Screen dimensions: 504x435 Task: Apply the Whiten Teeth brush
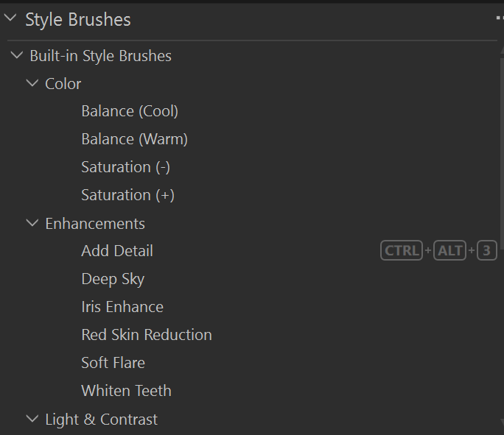pyautogui.click(x=126, y=391)
